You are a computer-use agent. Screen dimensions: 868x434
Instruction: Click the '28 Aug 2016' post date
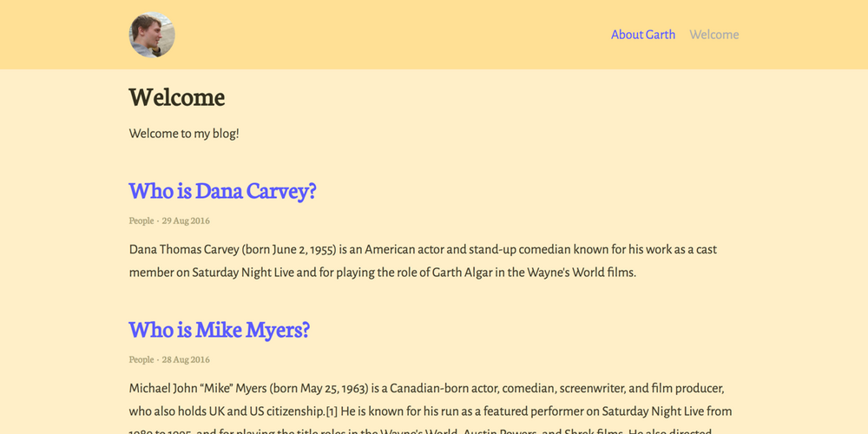pyautogui.click(x=186, y=360)
